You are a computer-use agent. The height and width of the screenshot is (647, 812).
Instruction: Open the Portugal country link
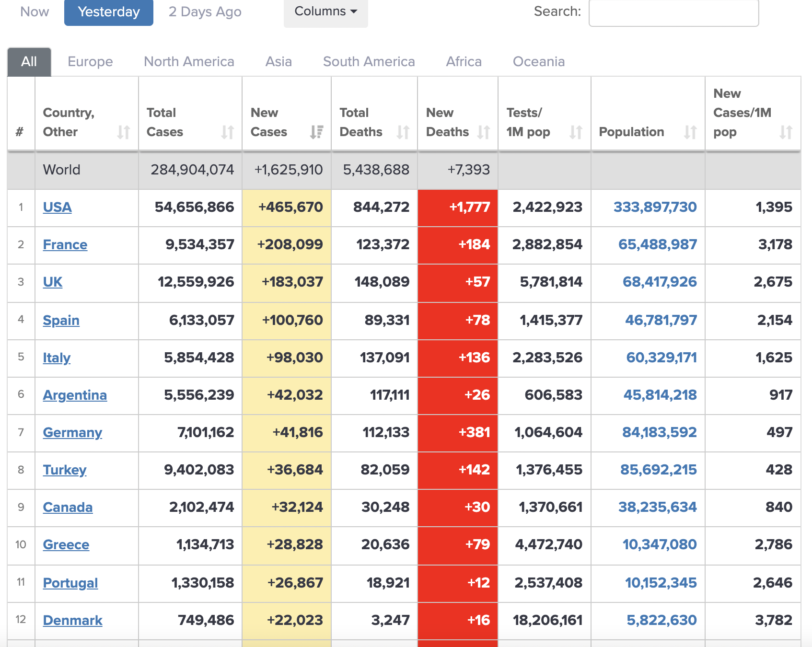pos(70,583)
